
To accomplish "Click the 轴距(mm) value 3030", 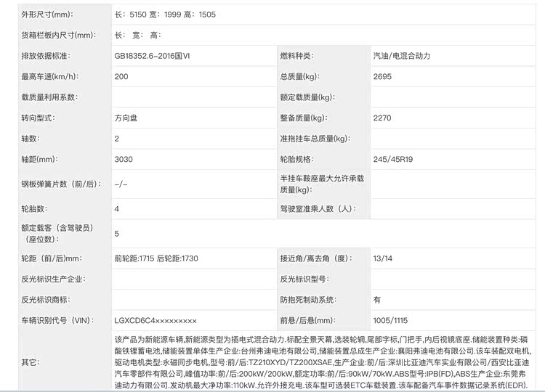I will pos(124,158).
